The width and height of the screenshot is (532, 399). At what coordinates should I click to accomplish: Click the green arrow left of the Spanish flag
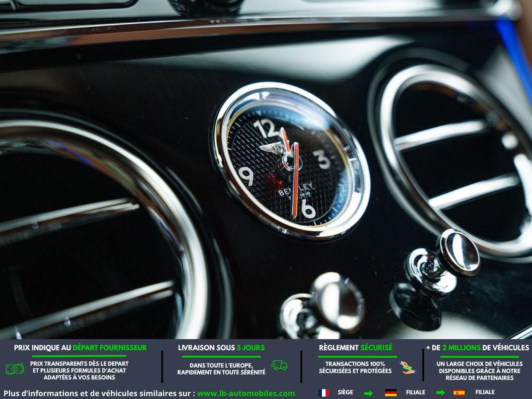[441, 393]
